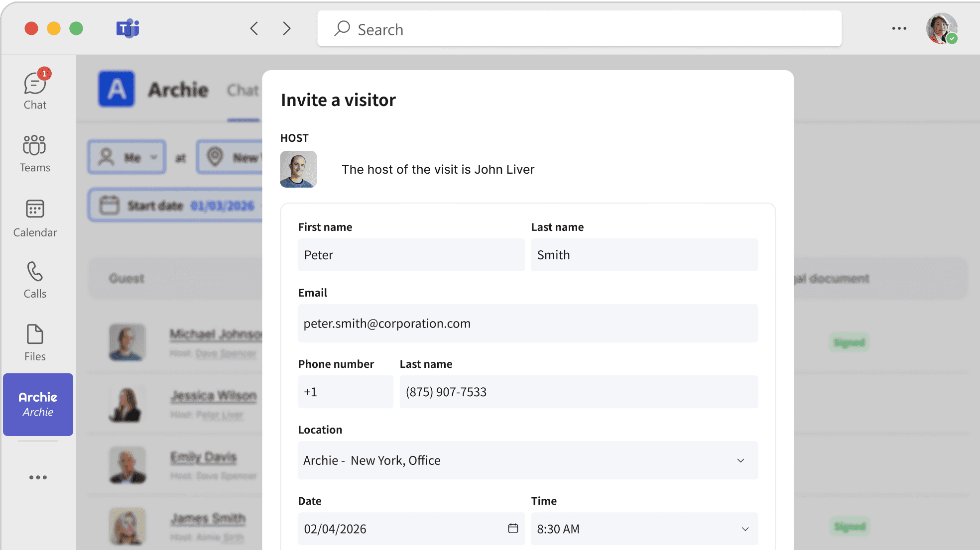Viewport: 980px width, 550px height.
Task: Click the person icon in the Me filter
Action: pos(105,157)
